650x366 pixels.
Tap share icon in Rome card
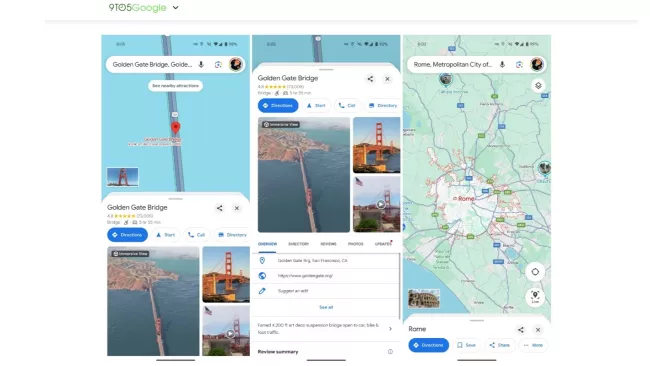pyautogui.click(x=521, y=330)
